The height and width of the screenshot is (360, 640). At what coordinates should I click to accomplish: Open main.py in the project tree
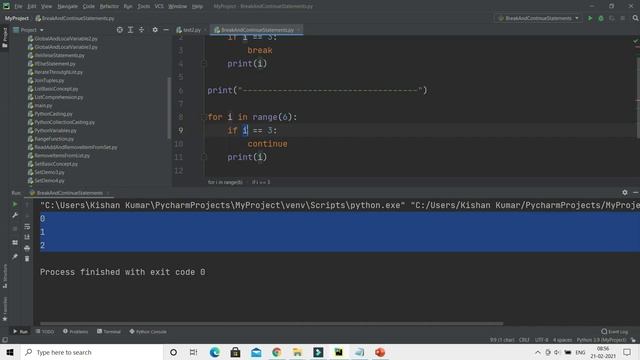pyautogui.click(x=40, y=105)
